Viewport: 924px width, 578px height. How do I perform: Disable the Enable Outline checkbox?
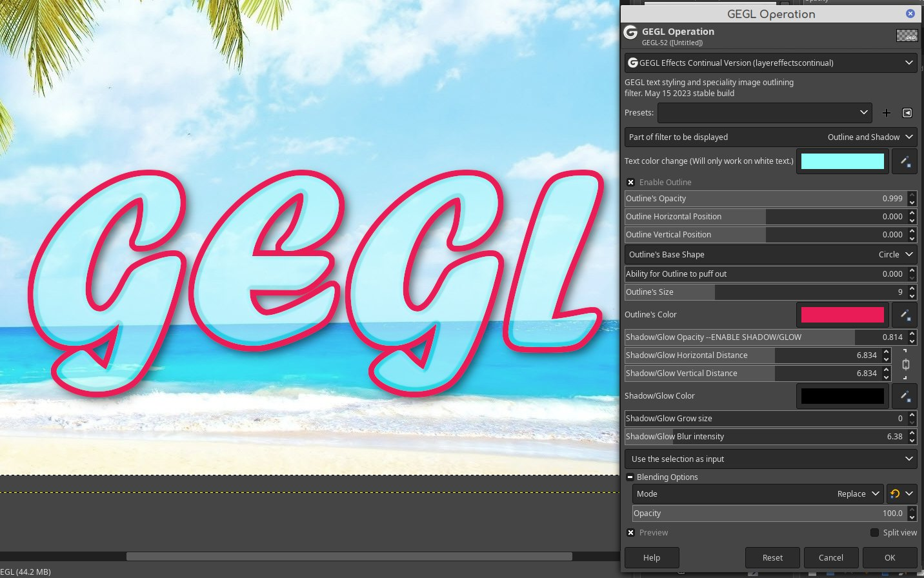click(x=630, y=183)
